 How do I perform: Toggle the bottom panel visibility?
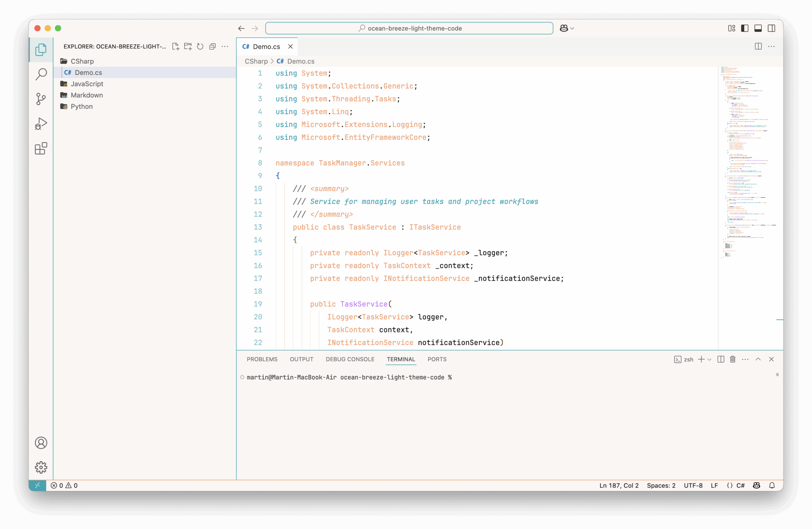coord(758,28)
